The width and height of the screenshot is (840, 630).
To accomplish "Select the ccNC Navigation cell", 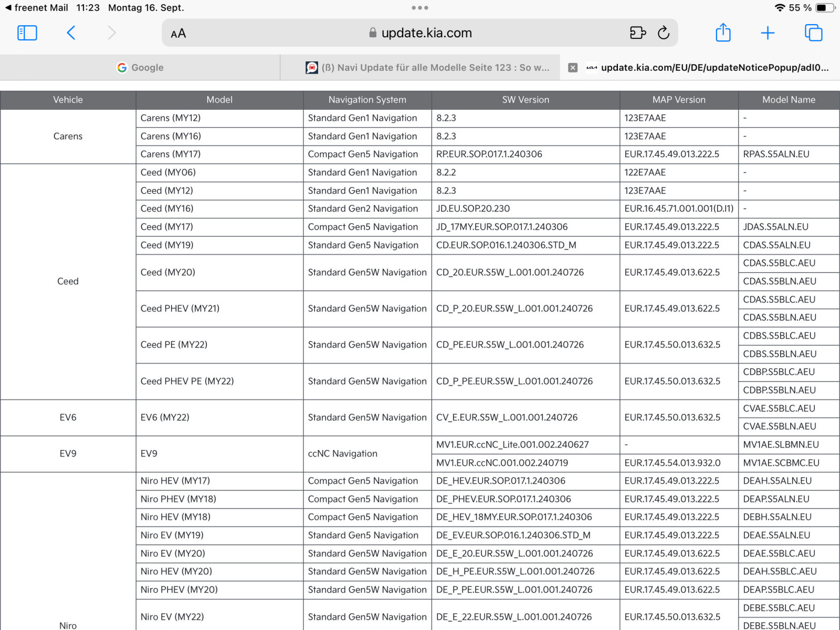I will click(367, 454).
